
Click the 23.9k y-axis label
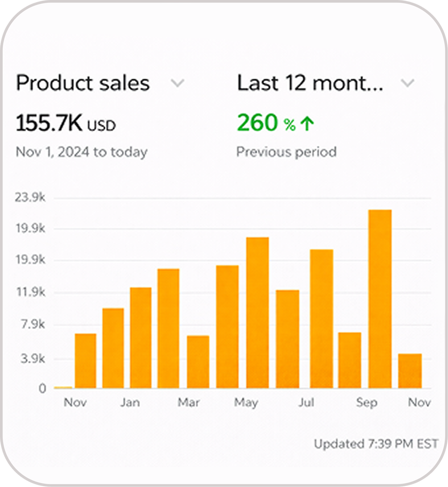pos(30,198)
